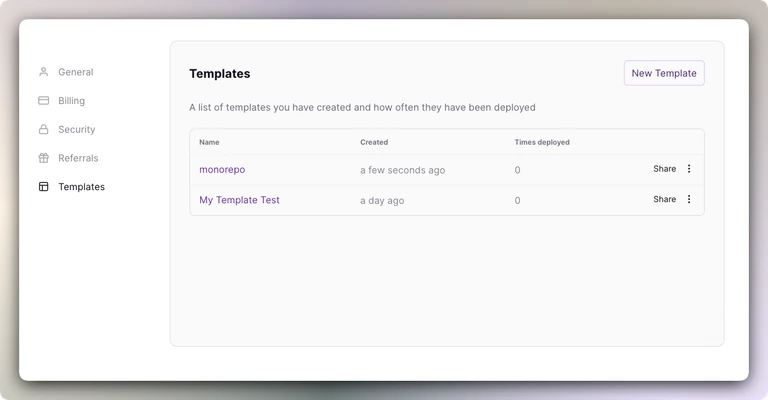Click the Security lock icon

coord(44,129)
